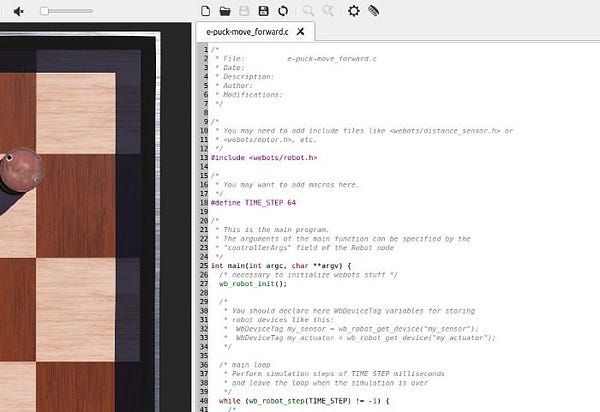Click the my_actuator WbDeviceTag comment line

[x=360, y=338]
